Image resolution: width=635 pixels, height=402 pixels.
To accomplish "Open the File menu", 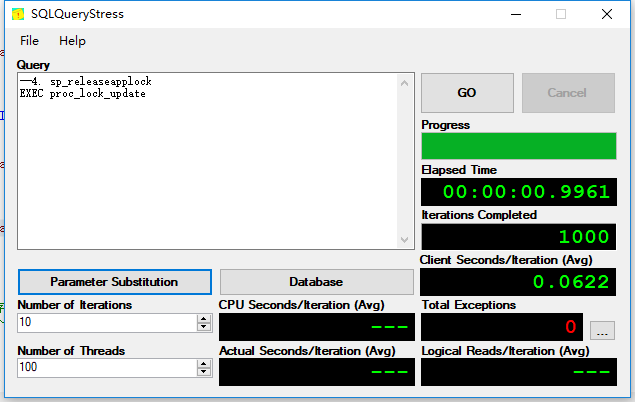I will tap(30, 41).
